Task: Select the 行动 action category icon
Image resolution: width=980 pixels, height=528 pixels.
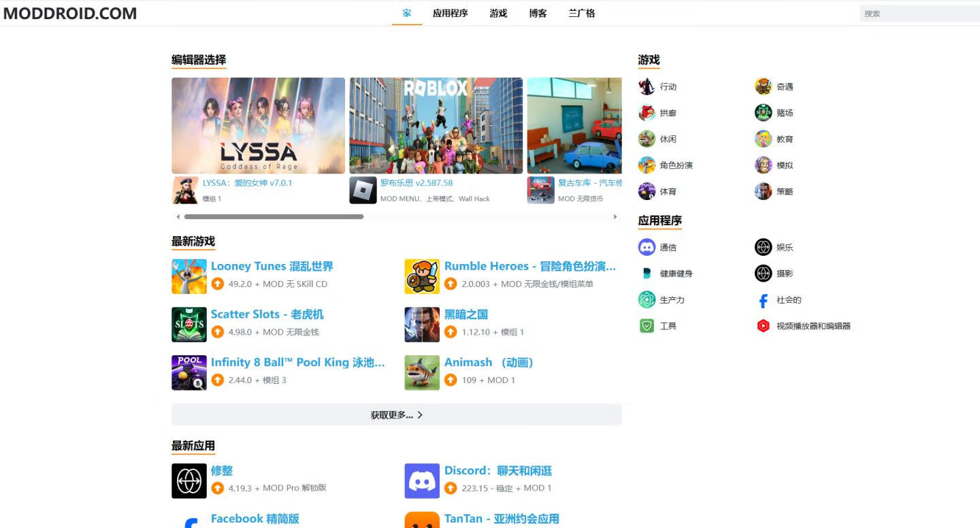Action: click(647, 86)
